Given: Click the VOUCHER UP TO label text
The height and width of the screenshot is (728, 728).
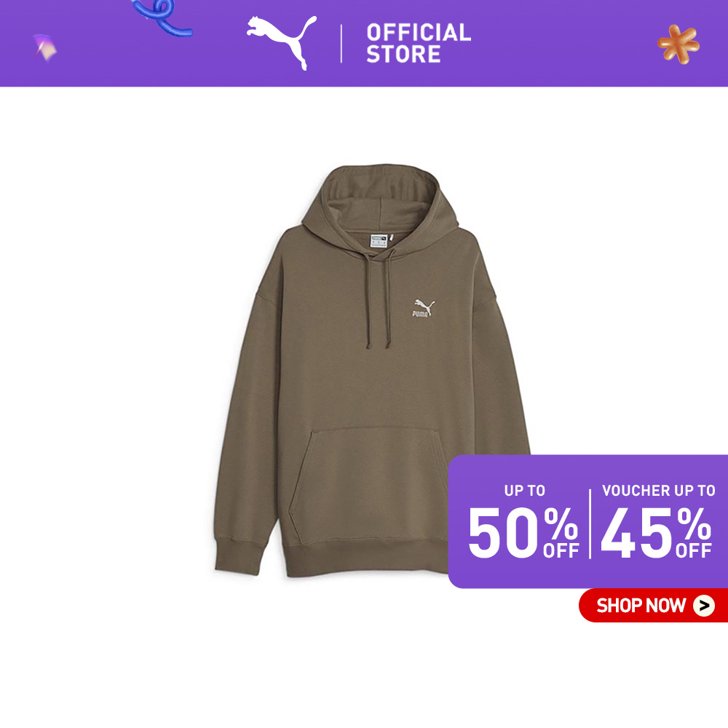Looking at the screenshot, I should [x=658, y=491].
